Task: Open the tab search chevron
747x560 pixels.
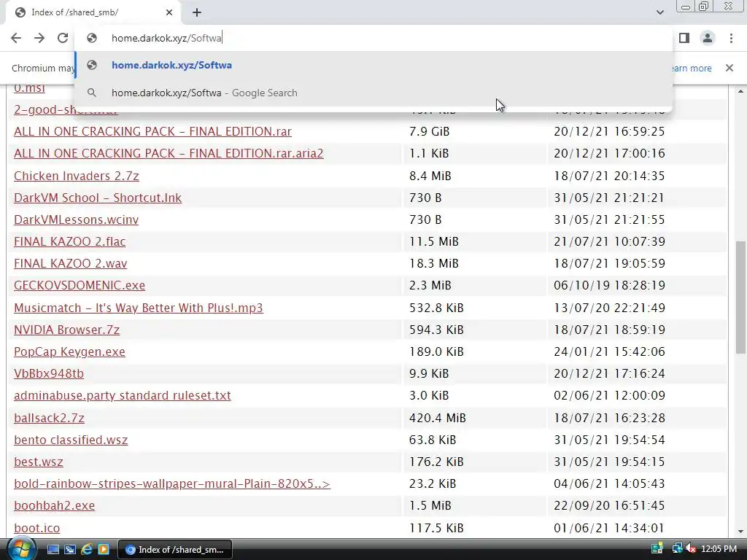Action: pos(659,12)
